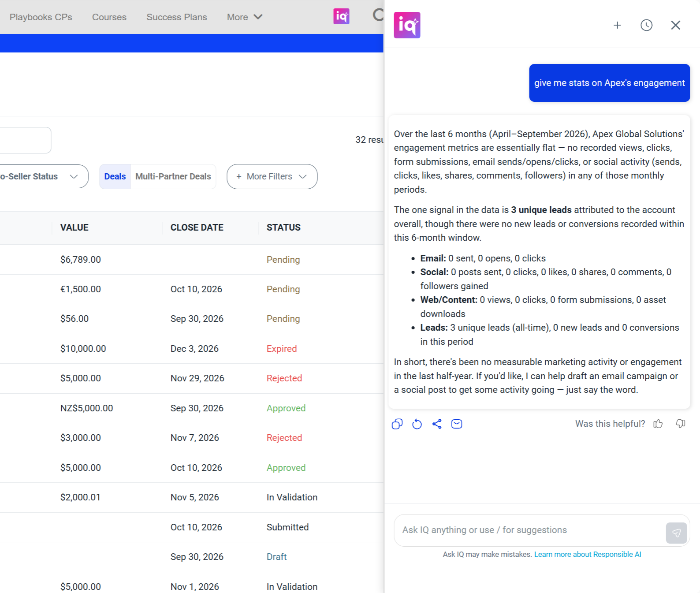The image size is (700, 593).
Task: Select the Deals toggle tab
Action: pyautogui.click(x=115, y=176)
